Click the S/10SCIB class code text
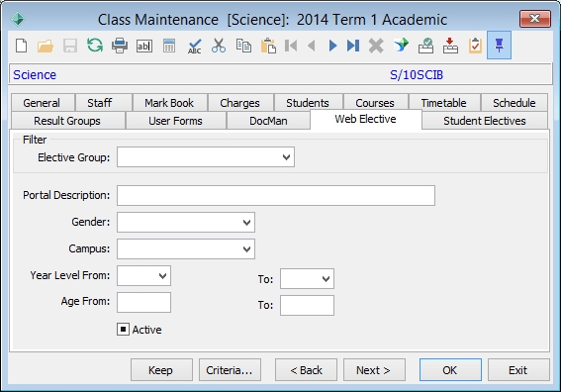 point(417,75)
